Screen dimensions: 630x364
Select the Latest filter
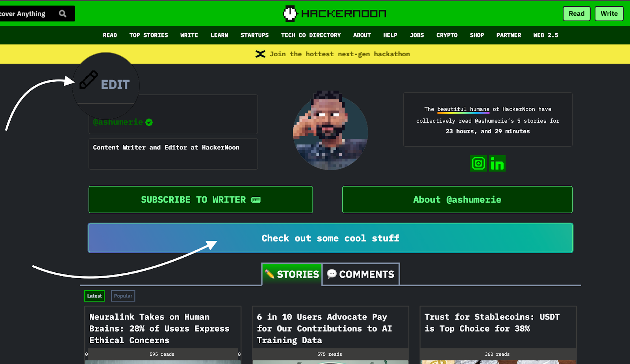tap(94, 296)
